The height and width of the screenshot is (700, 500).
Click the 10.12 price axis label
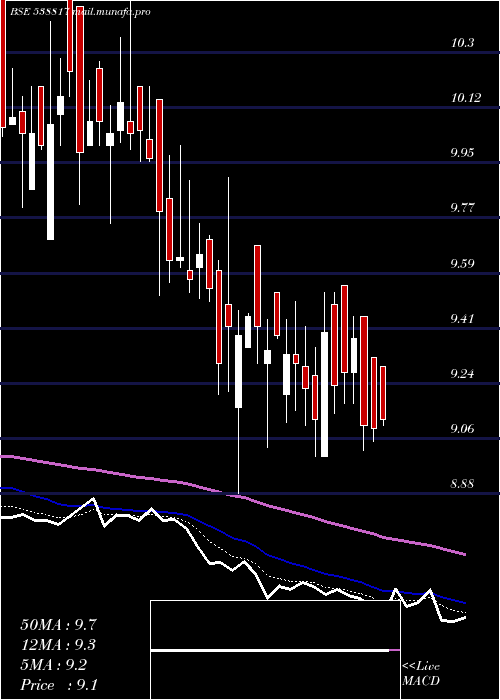coord(466,98)
